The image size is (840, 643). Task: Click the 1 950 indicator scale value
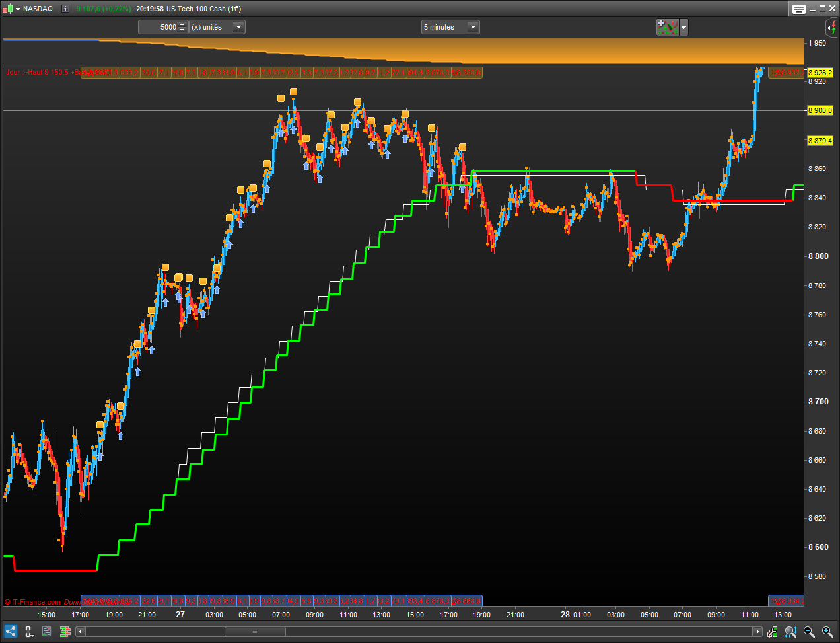click(x=818, y=43)
